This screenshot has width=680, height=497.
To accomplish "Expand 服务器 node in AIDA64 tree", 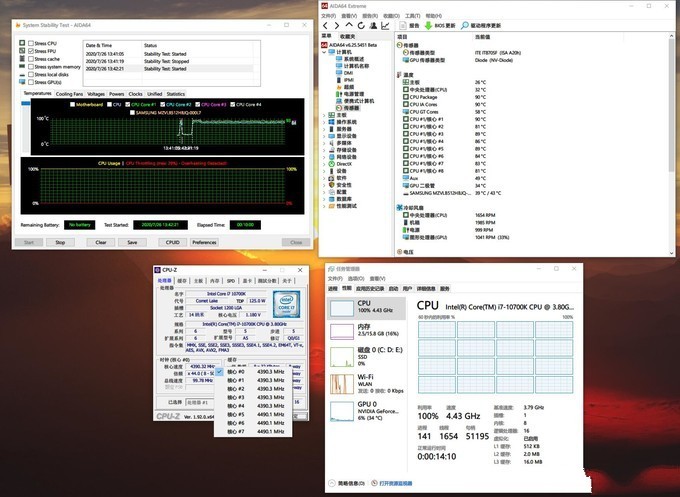I will pyautogui.click(x=324, y=129).
